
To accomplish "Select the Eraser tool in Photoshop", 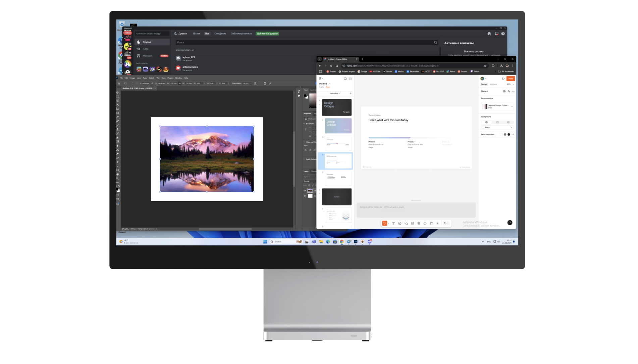I will [118, 137].
